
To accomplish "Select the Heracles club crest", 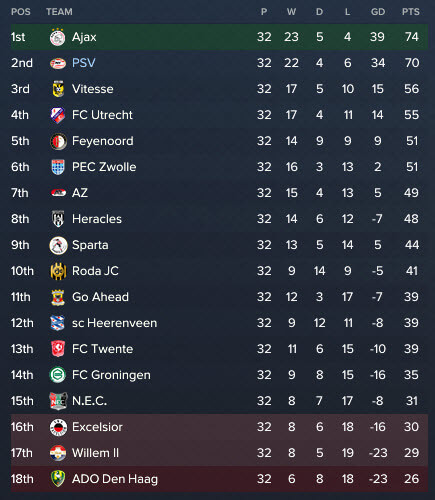I will click(x=58, y=219).
